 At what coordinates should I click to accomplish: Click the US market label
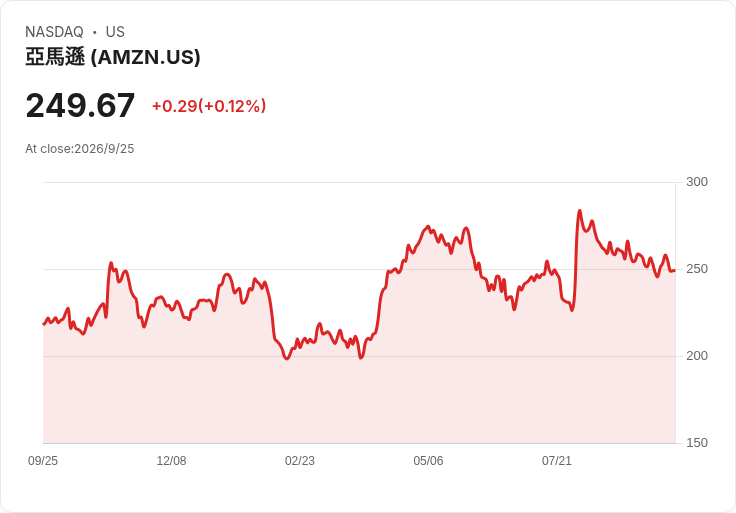(x=115, y=32)
